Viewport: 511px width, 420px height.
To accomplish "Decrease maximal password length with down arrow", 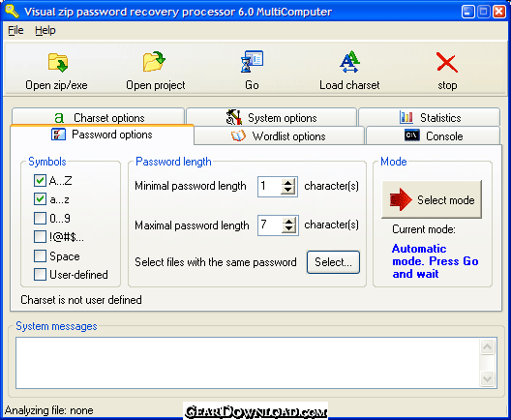I will coord(288,228).
